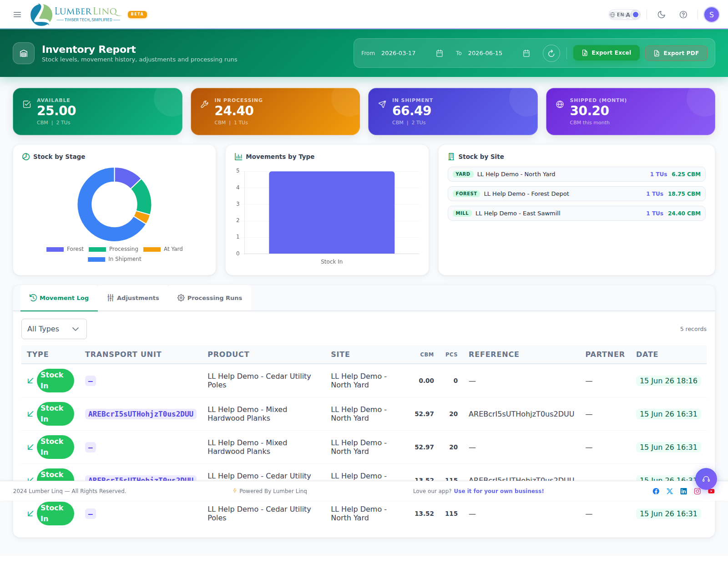Open the support headset chat button

706,479
